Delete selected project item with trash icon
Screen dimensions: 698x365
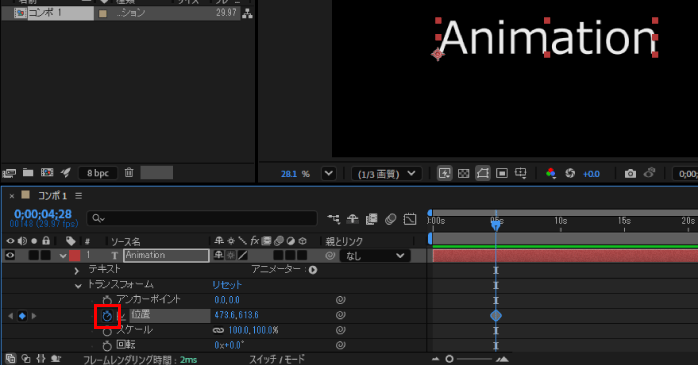pyautogui.click(x=129, y=172)
